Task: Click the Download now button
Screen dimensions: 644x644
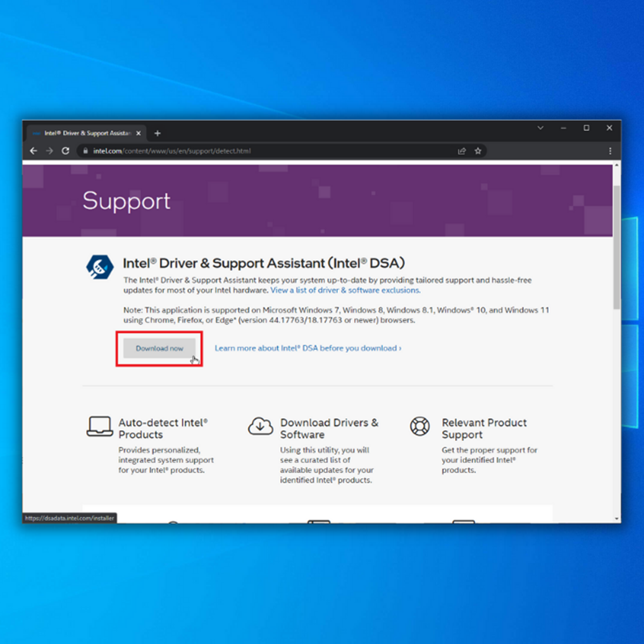Action: click(x=159, y=348)
